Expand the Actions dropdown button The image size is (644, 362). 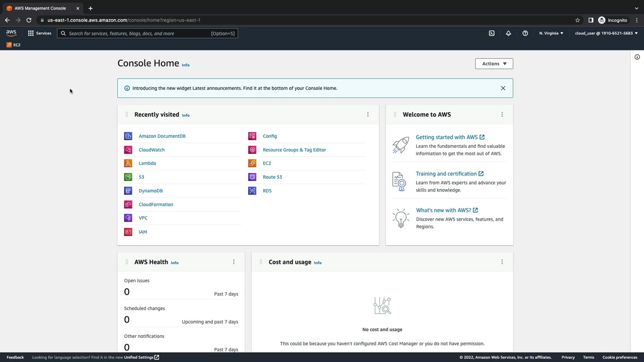pyautogui.click(x=494, y=64)
